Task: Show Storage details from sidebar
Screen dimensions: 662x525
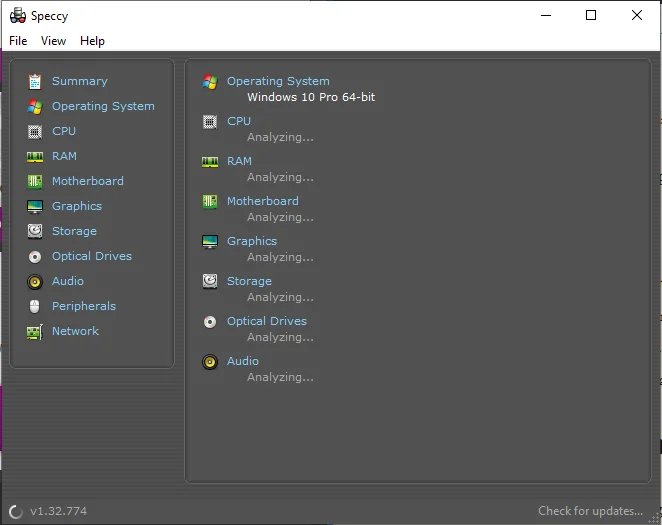Action: click(x=74, y=231)
